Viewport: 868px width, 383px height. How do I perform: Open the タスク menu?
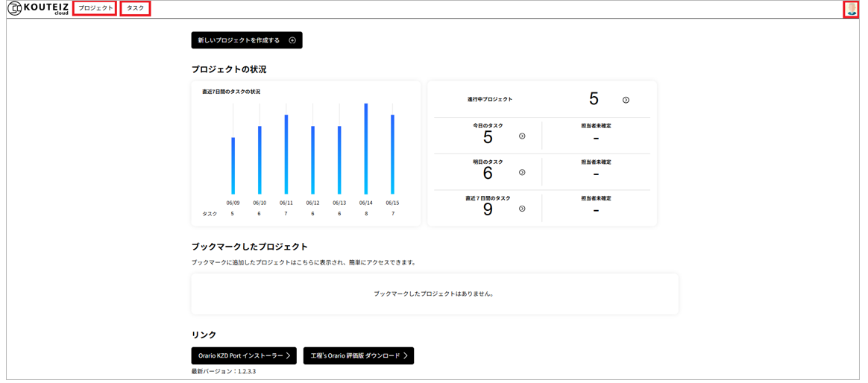click(135, 8)
